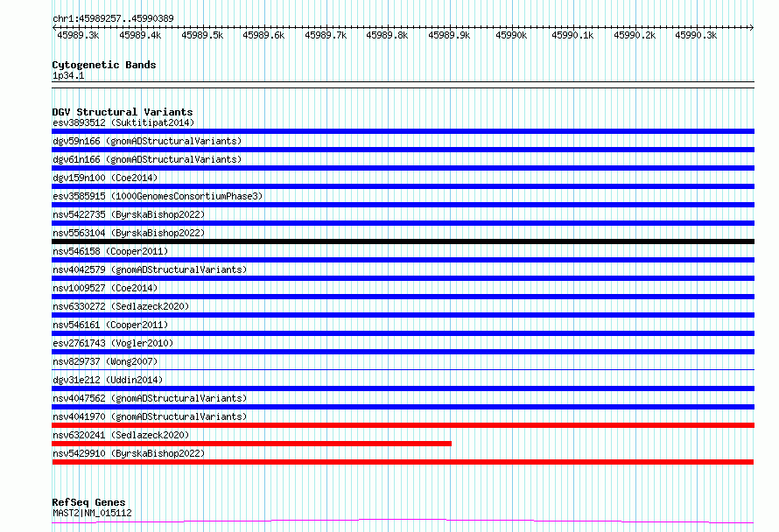Screen dimensions: 779x532
Task: Click the red bar under nsv4041970
Action: tap(403, 425)
